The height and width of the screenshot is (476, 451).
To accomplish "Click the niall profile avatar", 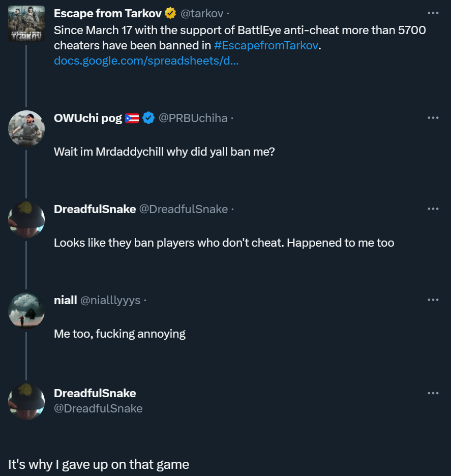I will [x=26, y=310].
